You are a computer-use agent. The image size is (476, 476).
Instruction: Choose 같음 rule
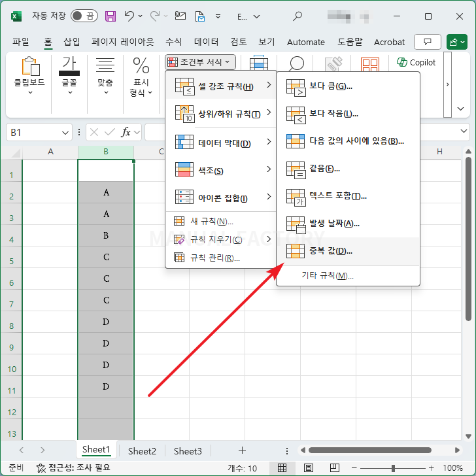(x=348, y=169)
